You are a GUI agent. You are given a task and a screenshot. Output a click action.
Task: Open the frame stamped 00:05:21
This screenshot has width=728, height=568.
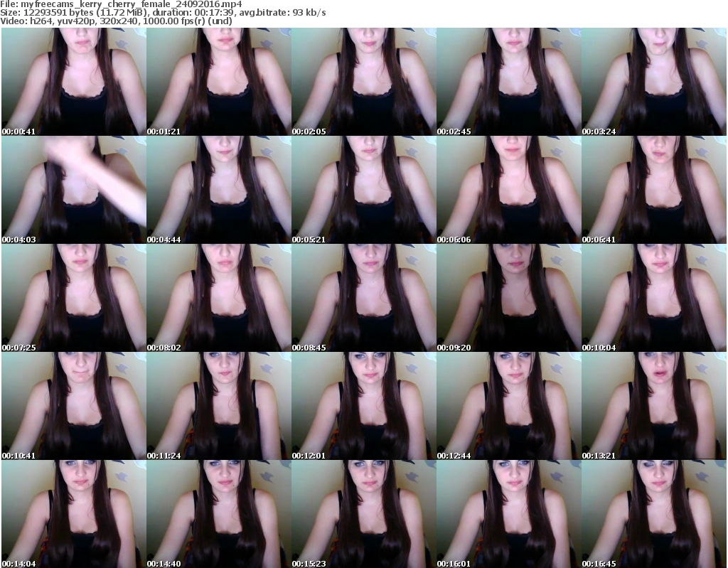pos(363,190)
